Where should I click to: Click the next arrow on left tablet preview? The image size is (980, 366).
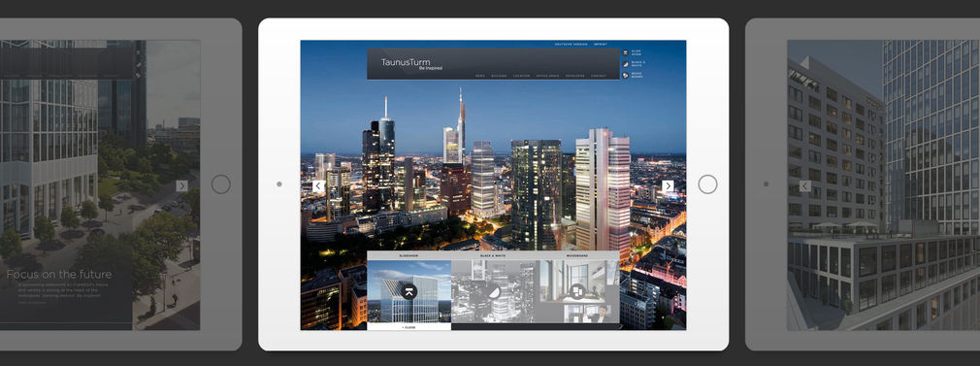pyautogui.click(x=181, y=185)
